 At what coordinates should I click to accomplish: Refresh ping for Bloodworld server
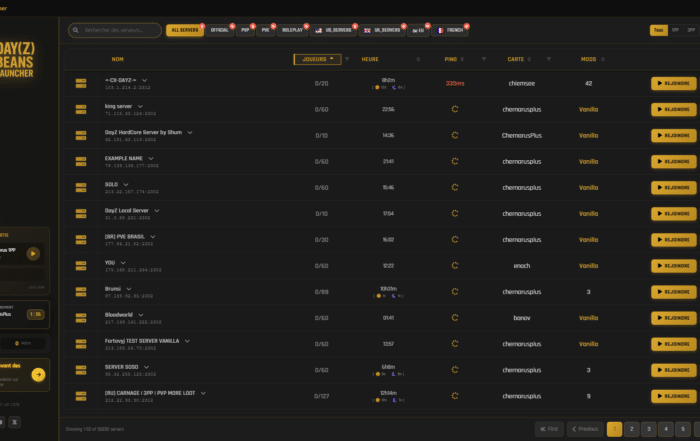(x=454, y=318)
